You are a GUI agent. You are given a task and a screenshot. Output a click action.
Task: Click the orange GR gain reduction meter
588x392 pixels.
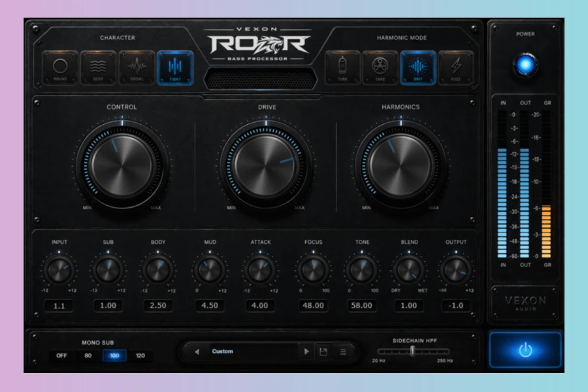[x=546, y=184]
